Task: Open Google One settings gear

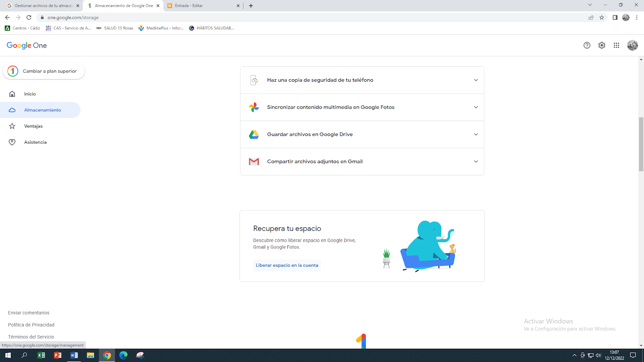Action: pyautogui.click(x=602, y=45)
